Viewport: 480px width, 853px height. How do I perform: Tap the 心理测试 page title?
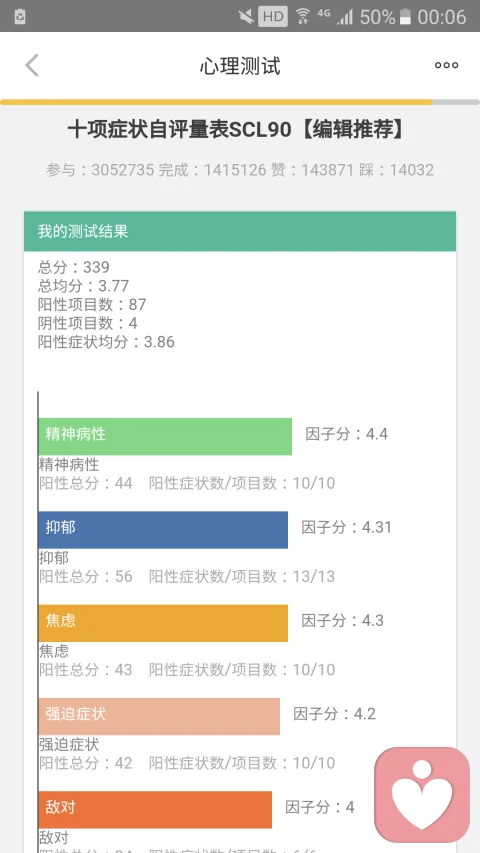pyautogui.click(x=240, y=66)
